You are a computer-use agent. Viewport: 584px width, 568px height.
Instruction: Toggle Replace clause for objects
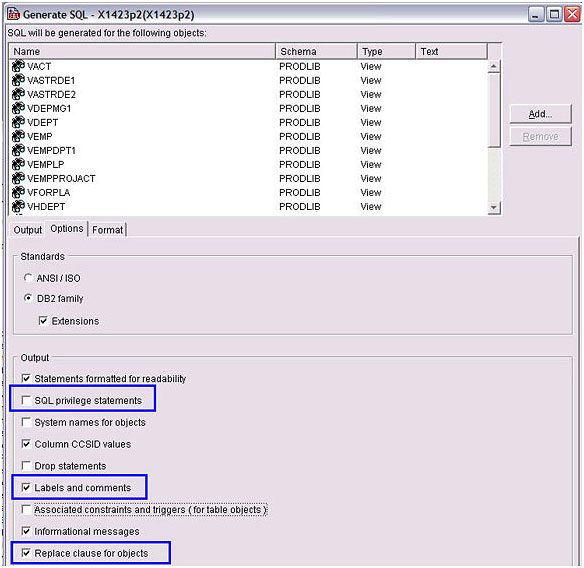tap(26, 553)
